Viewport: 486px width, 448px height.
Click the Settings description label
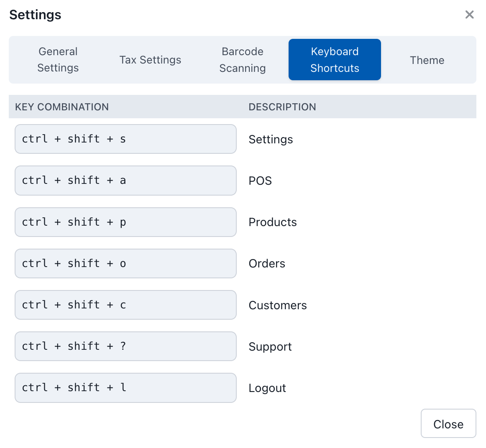click(271, 140)
